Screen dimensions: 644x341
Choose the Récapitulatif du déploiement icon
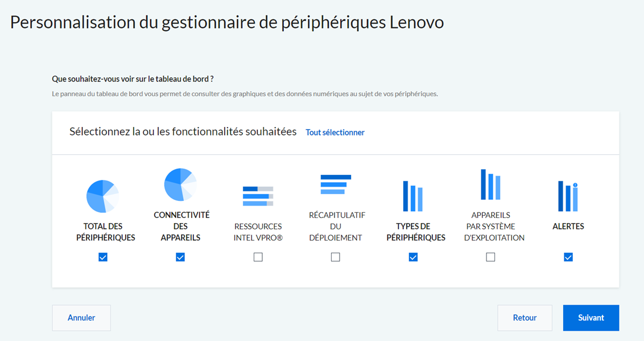coord(336,184)
